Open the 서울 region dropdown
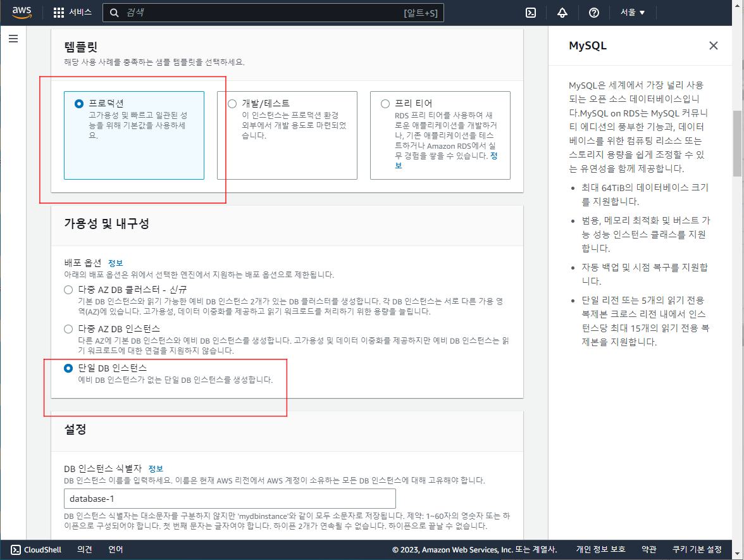The image size is (744, 560). coord(633,13)
